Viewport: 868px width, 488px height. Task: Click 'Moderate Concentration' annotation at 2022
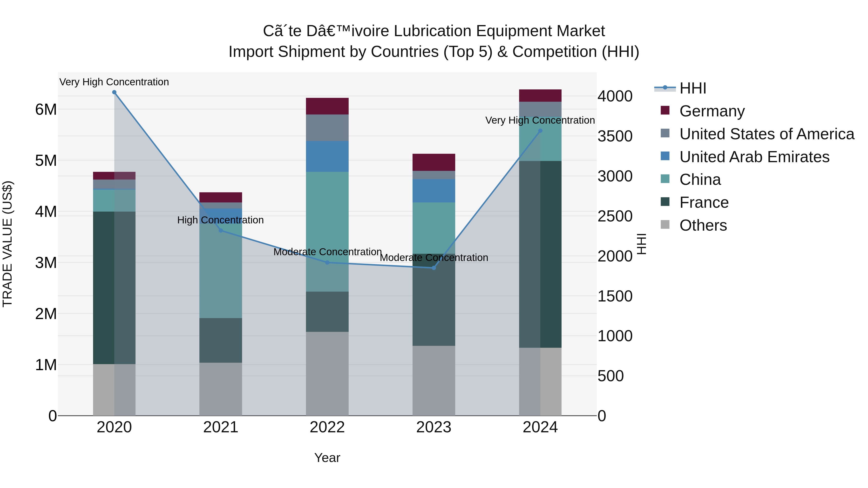pyautogui.click(x=327, y=252)
